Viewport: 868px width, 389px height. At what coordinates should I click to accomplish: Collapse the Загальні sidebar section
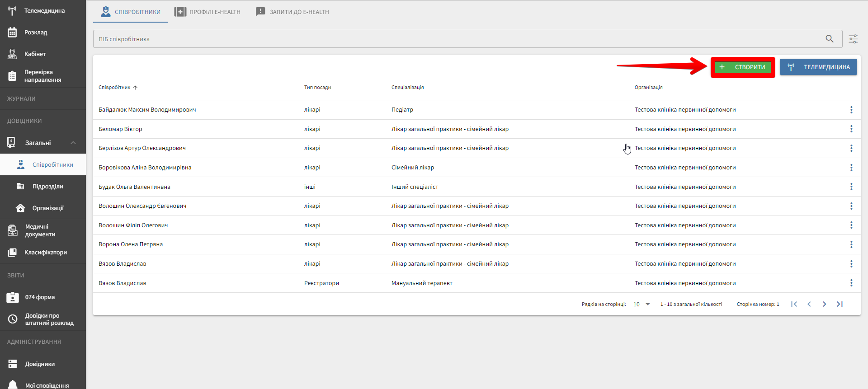click(x=73, y=143)
